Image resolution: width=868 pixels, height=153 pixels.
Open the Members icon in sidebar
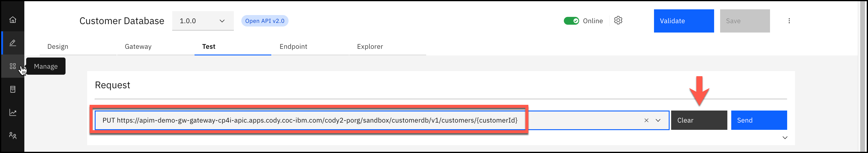pos(12,136)
